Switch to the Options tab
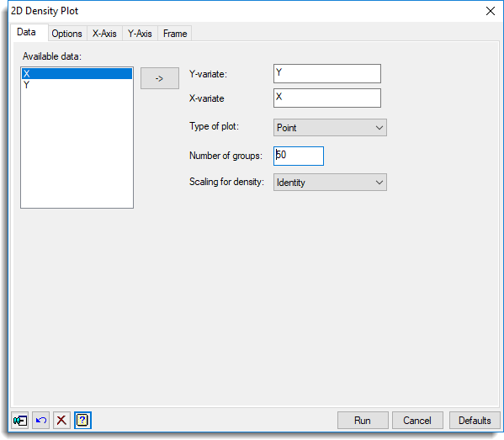The image size is (504, 440). pyautogui.click(x=66, y=34)
